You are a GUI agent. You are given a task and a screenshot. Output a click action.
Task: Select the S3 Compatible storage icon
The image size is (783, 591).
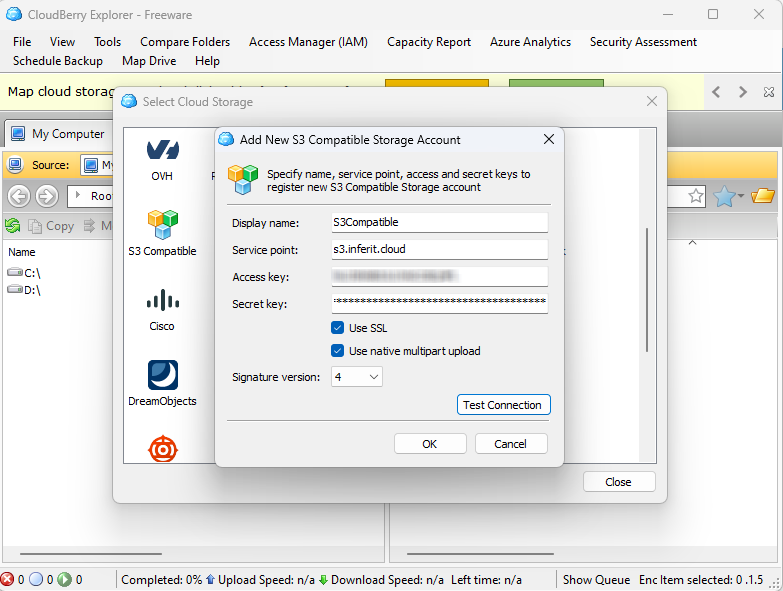point(162,224)
